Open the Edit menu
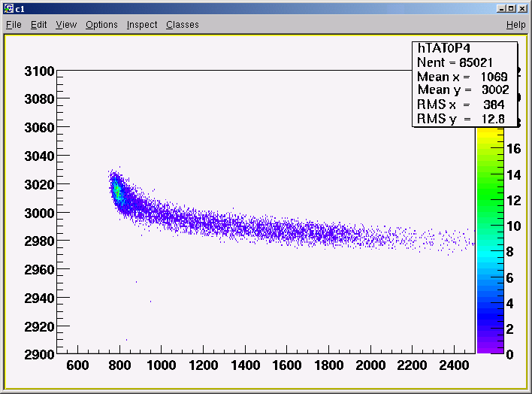This screenshot has width=532, height=394. tap(38, 25)
